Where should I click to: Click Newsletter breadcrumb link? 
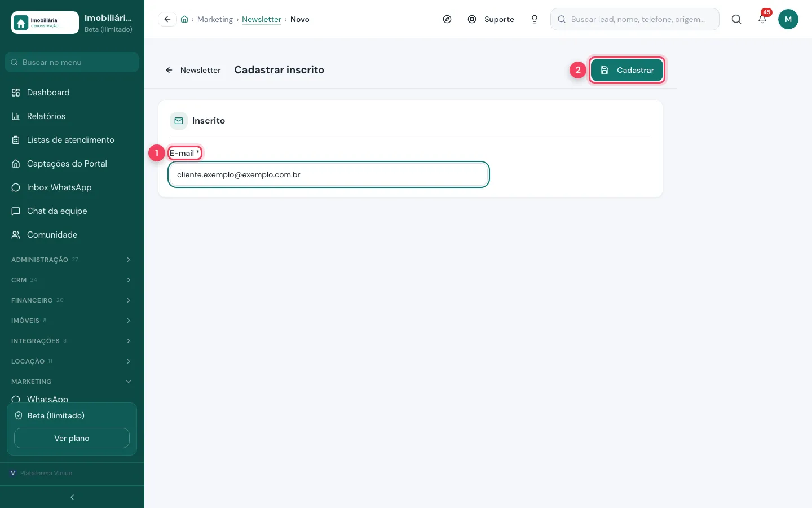point(262,19)
